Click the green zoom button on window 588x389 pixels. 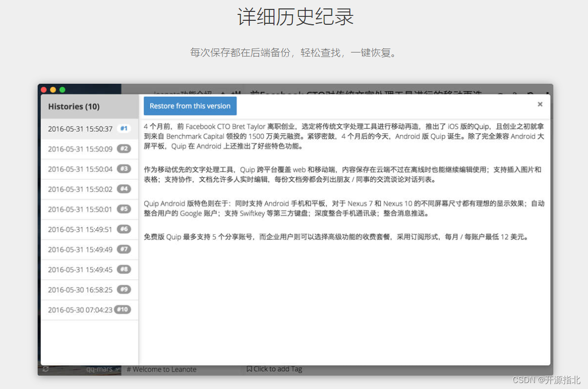pyautogui.click(x=62, y=90)
